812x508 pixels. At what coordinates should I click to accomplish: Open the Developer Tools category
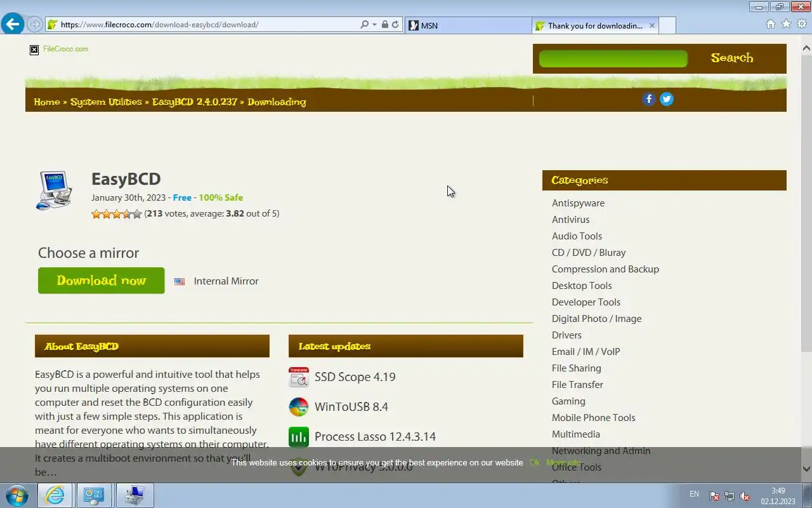point(586,302)
